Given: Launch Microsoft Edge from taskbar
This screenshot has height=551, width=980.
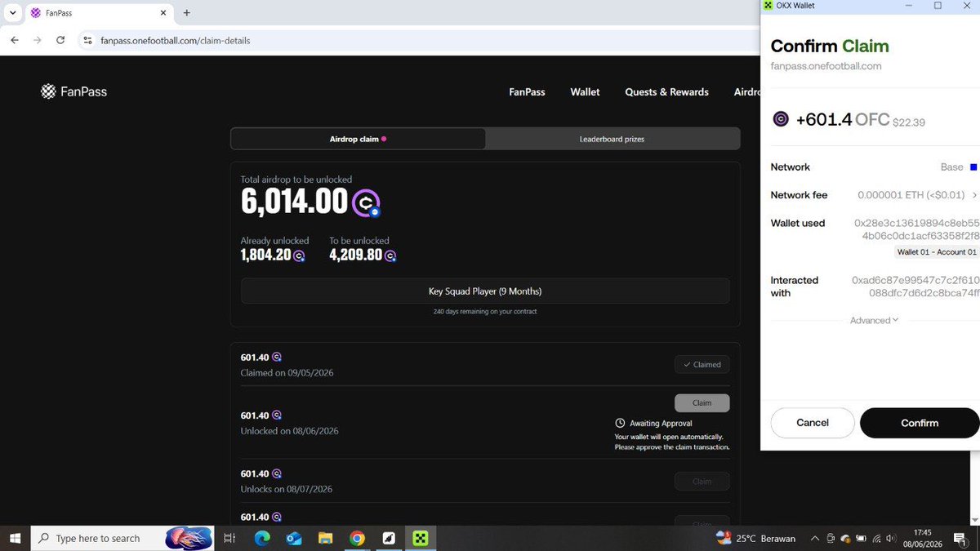Looking at the screenshot, I should coord(262,538).
